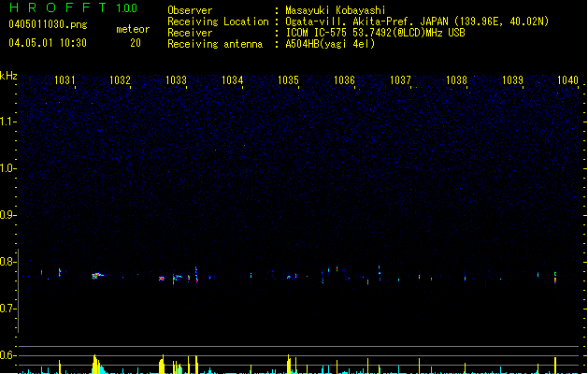
Task: Click the 1031 time axis marker
Action: [x=65, y=79]
